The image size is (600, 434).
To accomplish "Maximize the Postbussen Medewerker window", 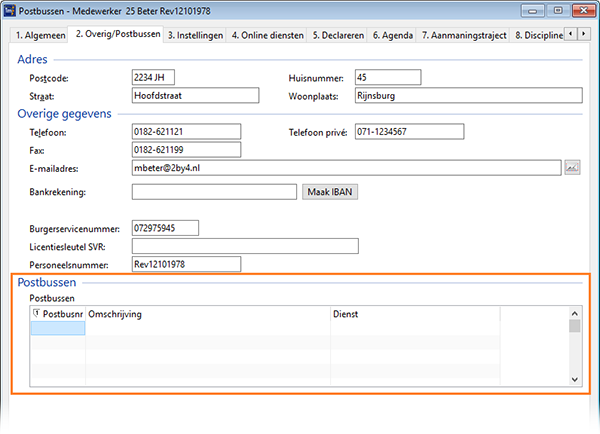I will [x=558, y=11].
